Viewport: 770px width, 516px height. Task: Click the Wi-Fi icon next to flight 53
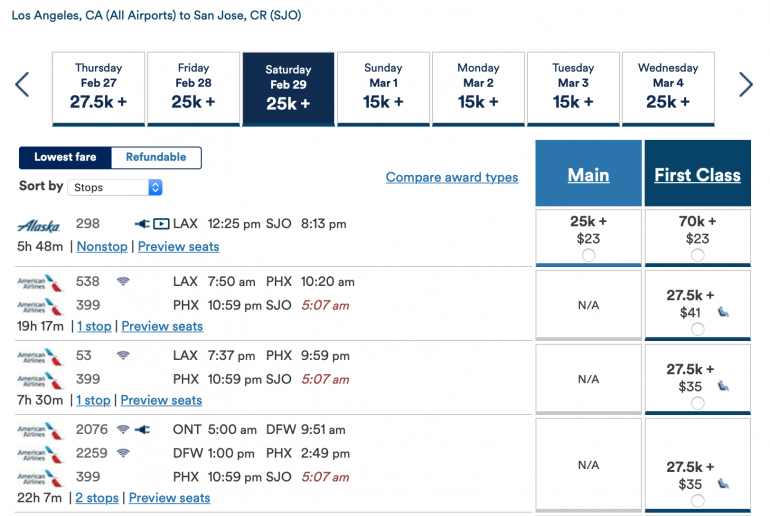point(123,356)
